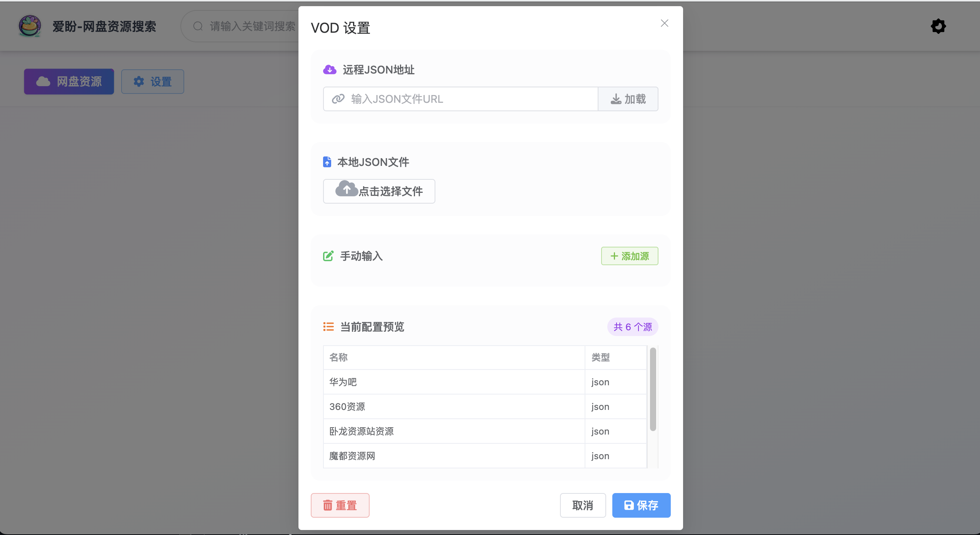Screen dimensions: 980x535
Task: Click the blue file upload icon
Action: coord(327,162)
